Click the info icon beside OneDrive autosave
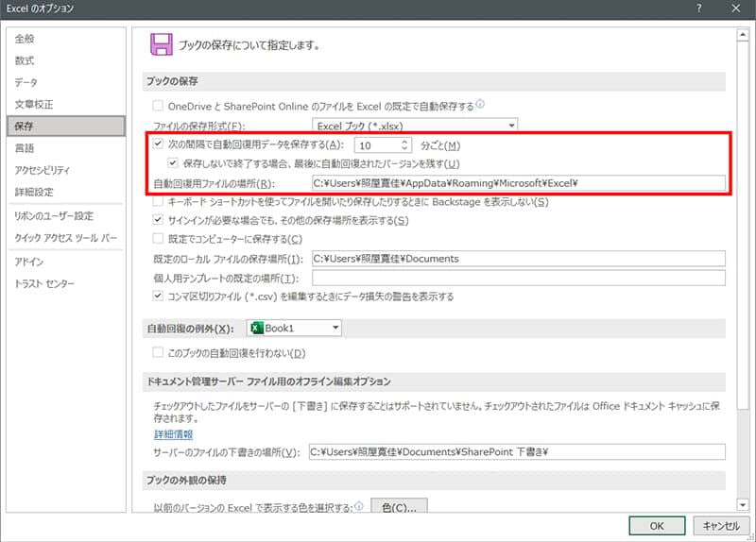 point(480,104)
